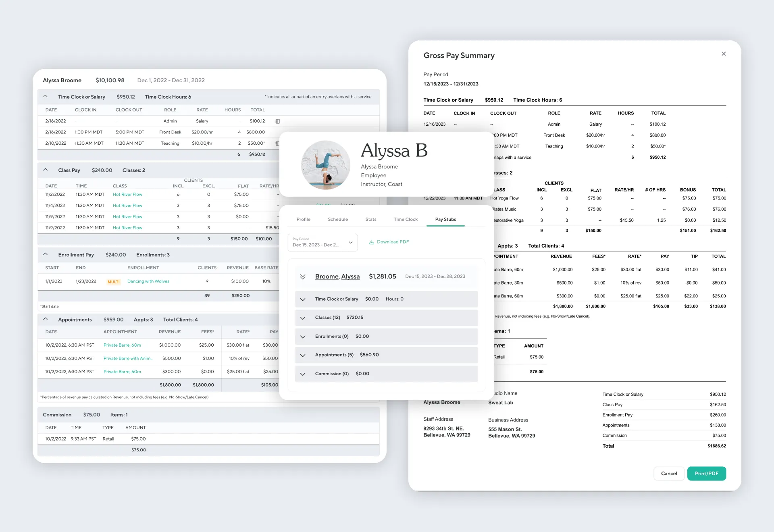Switch to the Stats tab
774x532 pixels.
pyautogui.click(x=370, y=219)
